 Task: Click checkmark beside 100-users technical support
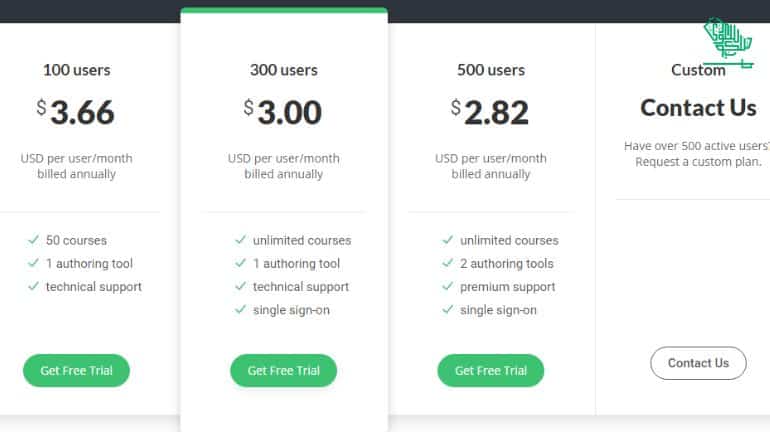tap(33, 286)
